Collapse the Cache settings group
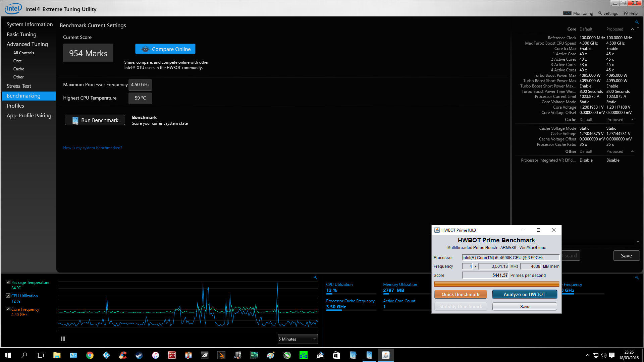Viewport: 644px width, 362px height. click(633, 120)
